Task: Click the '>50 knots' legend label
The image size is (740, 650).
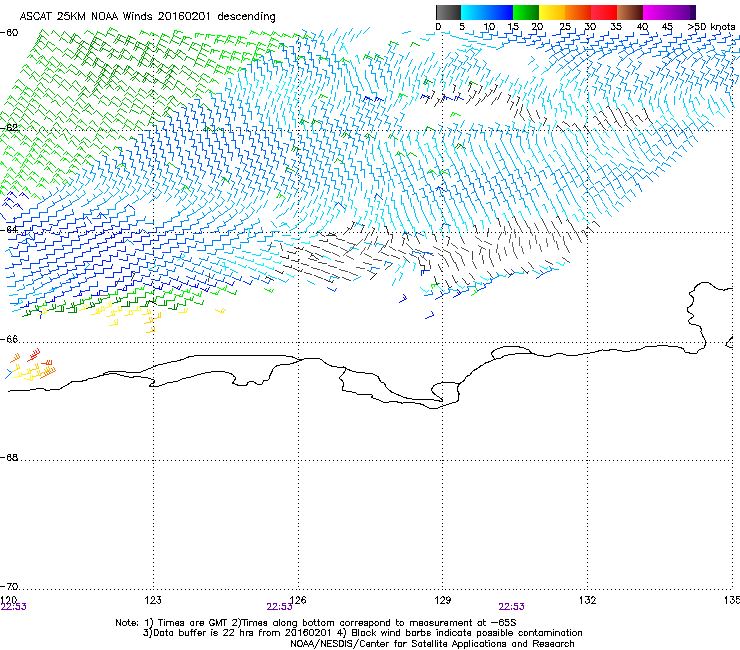Action: [x=711, y=27]
